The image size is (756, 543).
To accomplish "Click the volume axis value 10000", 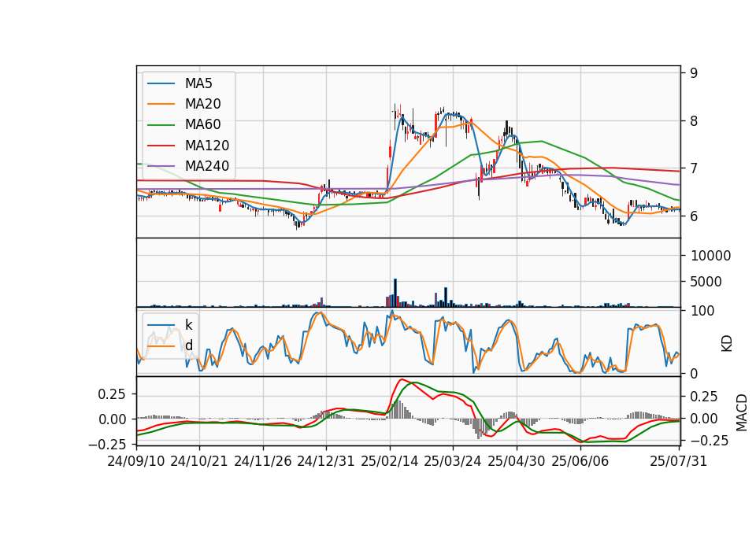I will (710, 256).
